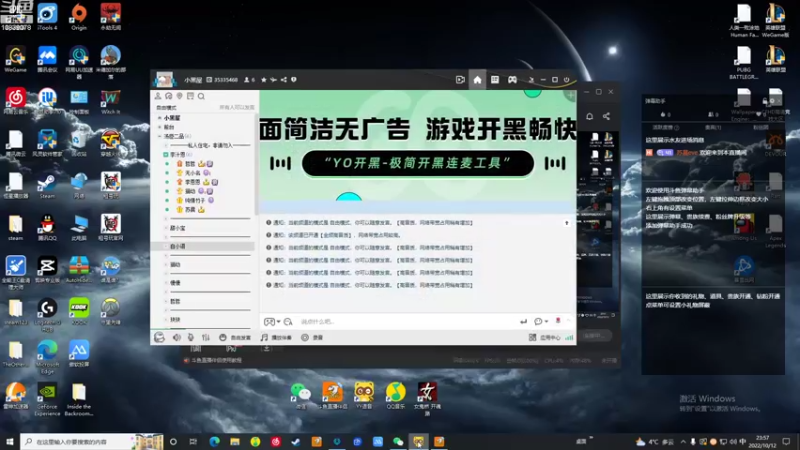Open the bulletin board icon in sidebar toolbar
The width and height of the screenshot is (800, 450).
(190, 96)
